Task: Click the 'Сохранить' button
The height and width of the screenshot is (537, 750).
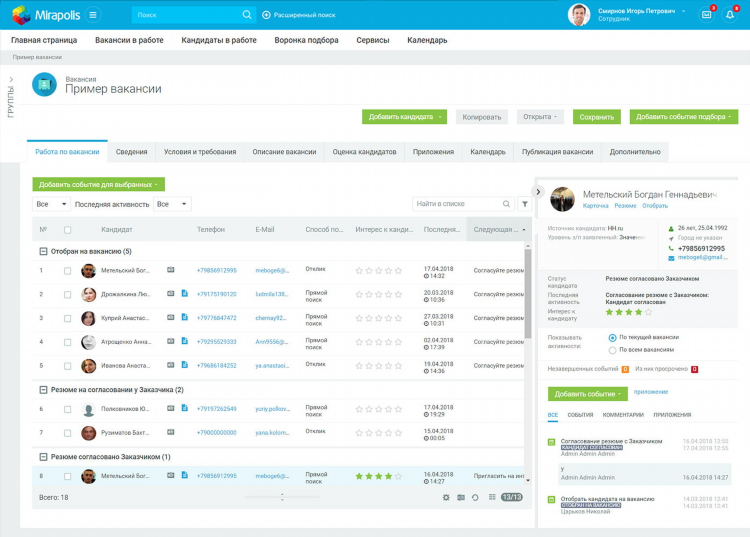Action: [x=596, y=117]
